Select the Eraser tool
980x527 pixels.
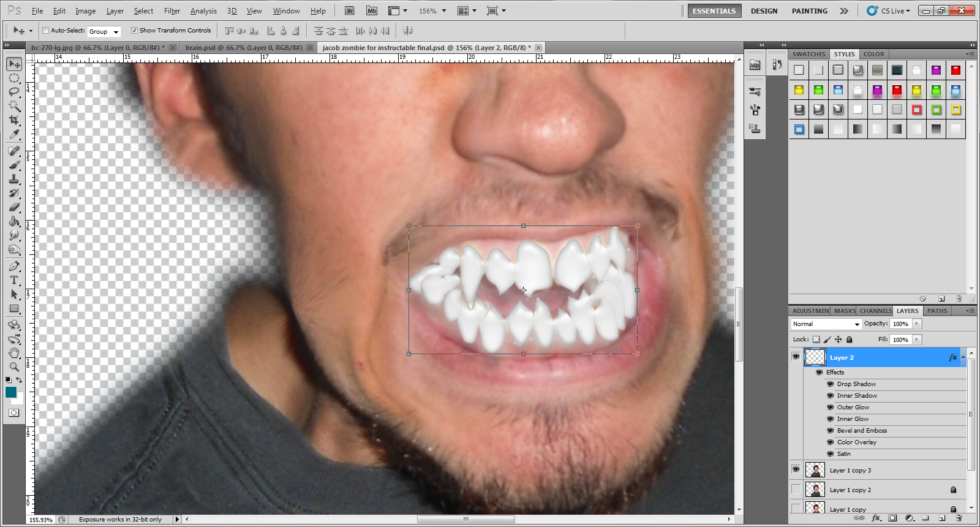click(x=14, y=207)
